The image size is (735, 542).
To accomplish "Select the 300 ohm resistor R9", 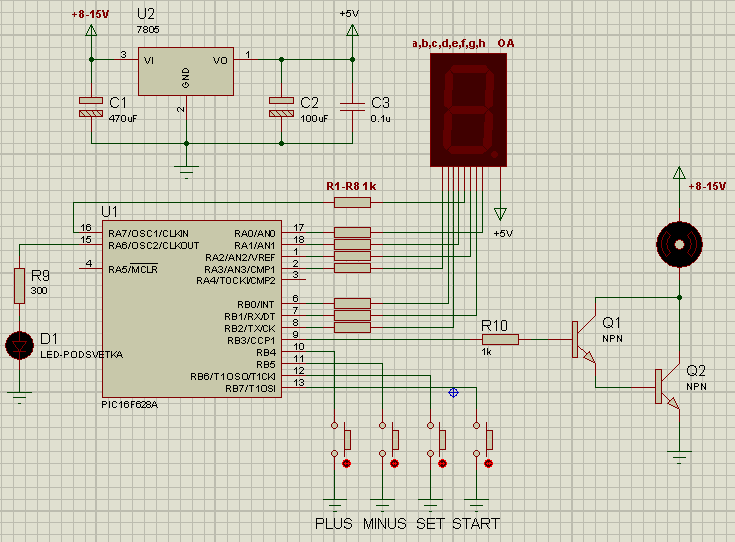I will tap(19, 285).
